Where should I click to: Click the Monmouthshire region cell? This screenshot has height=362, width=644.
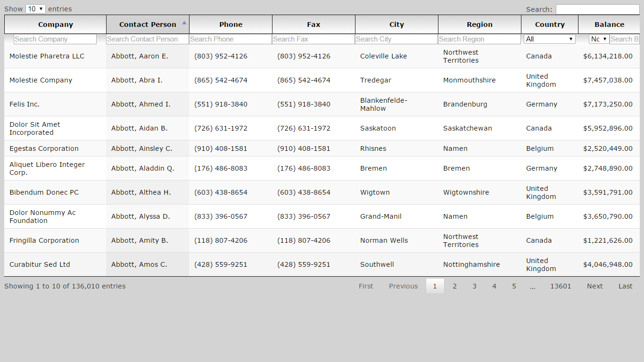(479, 80)
